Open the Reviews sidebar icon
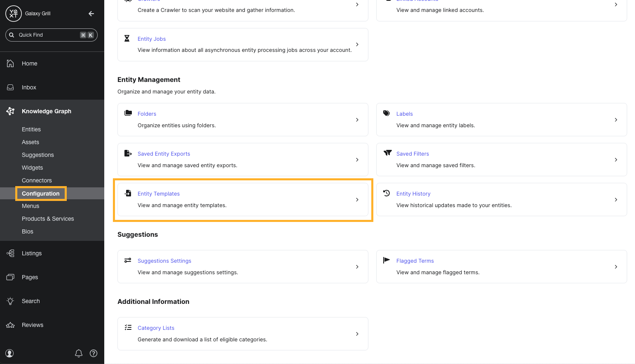Viewport: 635px width, 364px height. 10,325
